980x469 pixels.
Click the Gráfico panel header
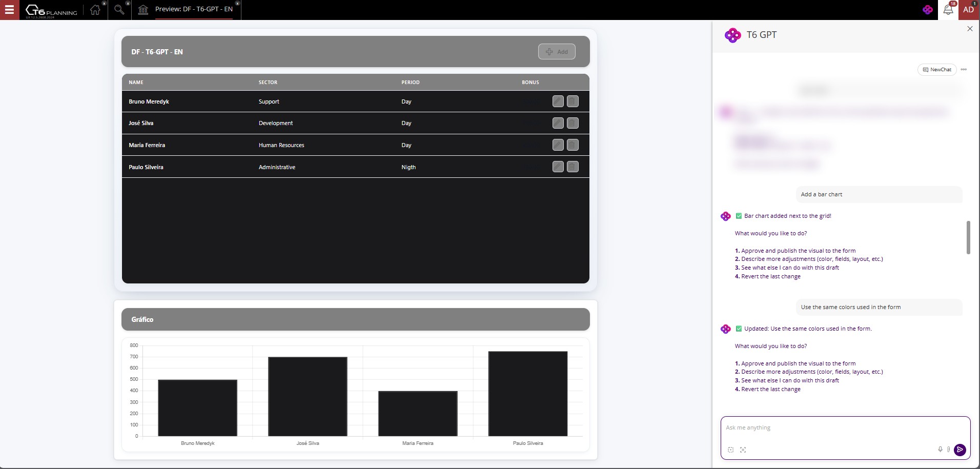[x=355, y=319]
